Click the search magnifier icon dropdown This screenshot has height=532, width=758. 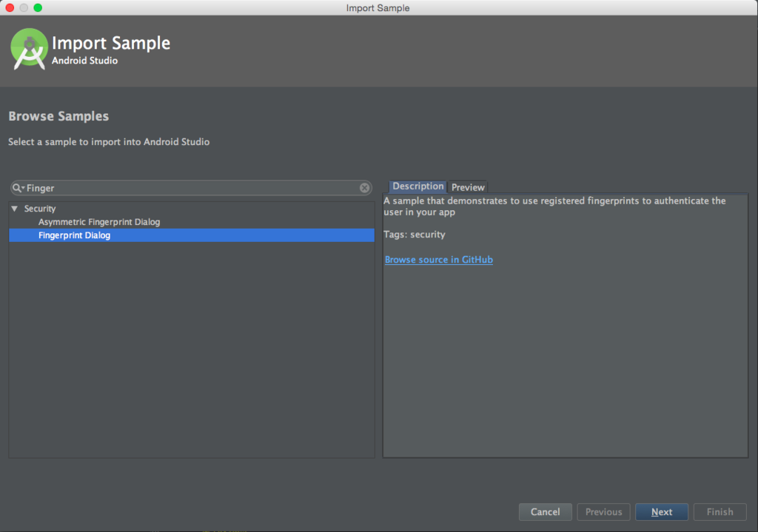[x=19, y=188]
